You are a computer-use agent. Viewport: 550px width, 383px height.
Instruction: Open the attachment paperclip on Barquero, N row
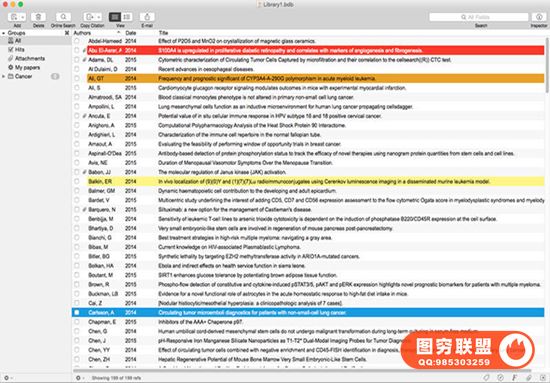tap(84, 210)
